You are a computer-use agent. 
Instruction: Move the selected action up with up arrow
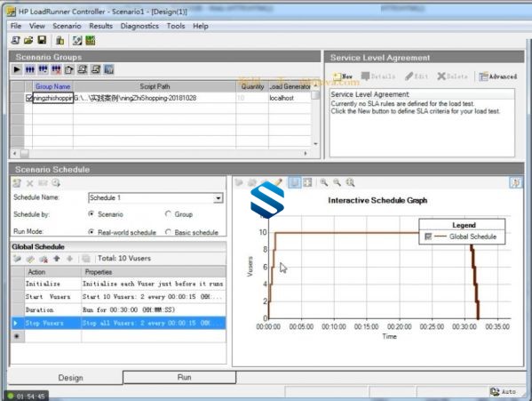click(57, 259)
